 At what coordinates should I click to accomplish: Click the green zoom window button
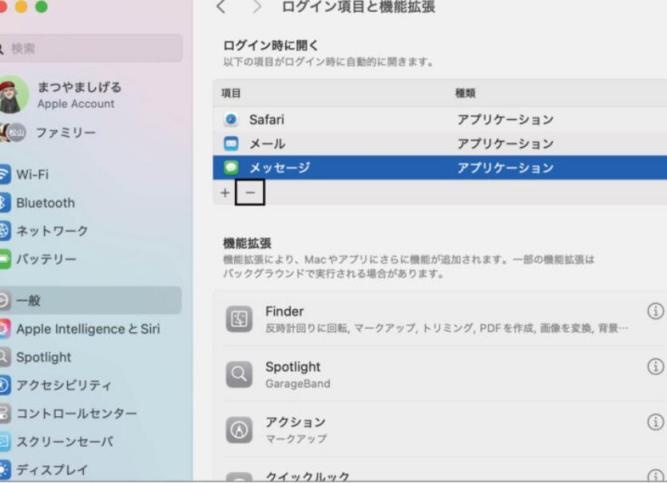tap(41, 6)
